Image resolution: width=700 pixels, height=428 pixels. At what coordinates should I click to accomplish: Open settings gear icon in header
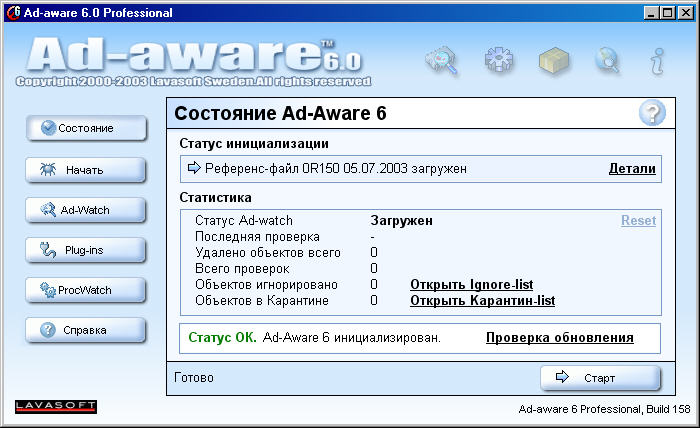coord(499,60)
